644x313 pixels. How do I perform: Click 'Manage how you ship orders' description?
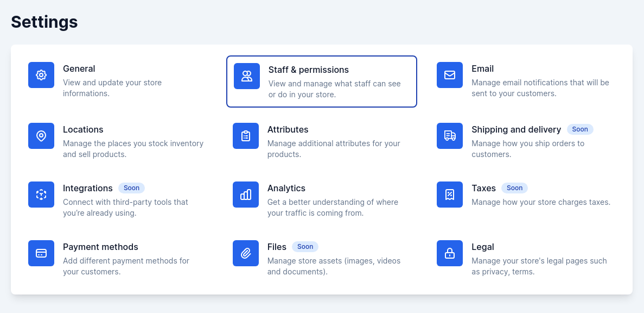[528, 149]
